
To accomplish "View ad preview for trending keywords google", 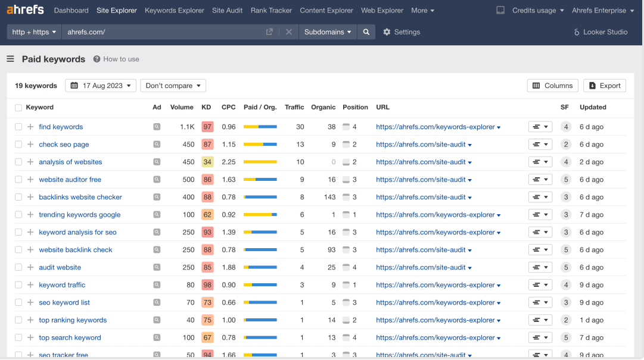I will (157, 214).
